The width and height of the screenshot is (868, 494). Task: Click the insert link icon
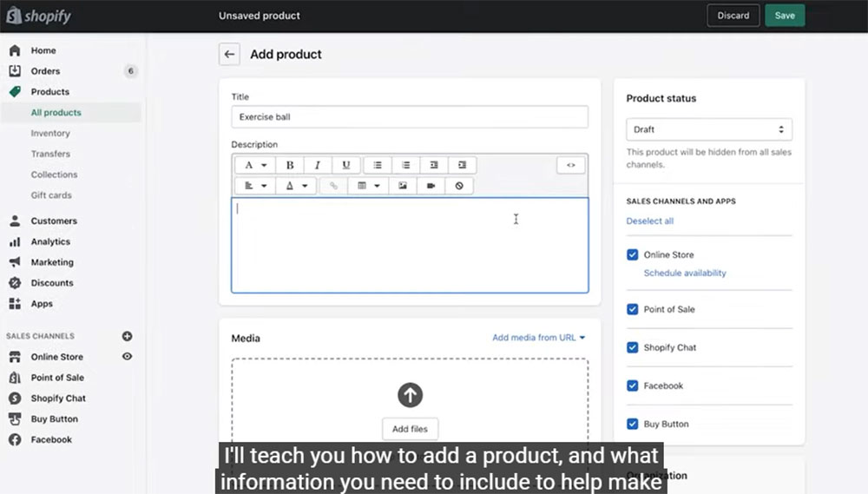point(333,186)
